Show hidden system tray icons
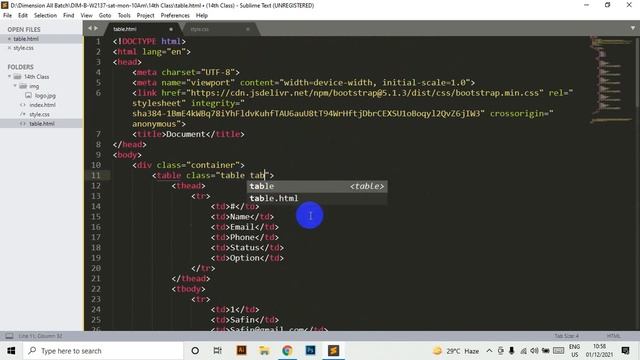Screen dimensions: 640x360 coord(489,351)
